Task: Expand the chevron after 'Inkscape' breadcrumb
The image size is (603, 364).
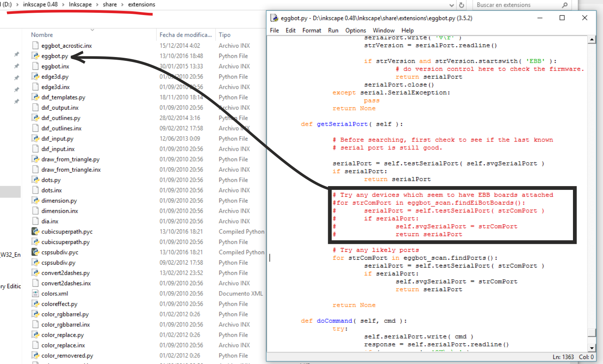Action: pos(97,5)
